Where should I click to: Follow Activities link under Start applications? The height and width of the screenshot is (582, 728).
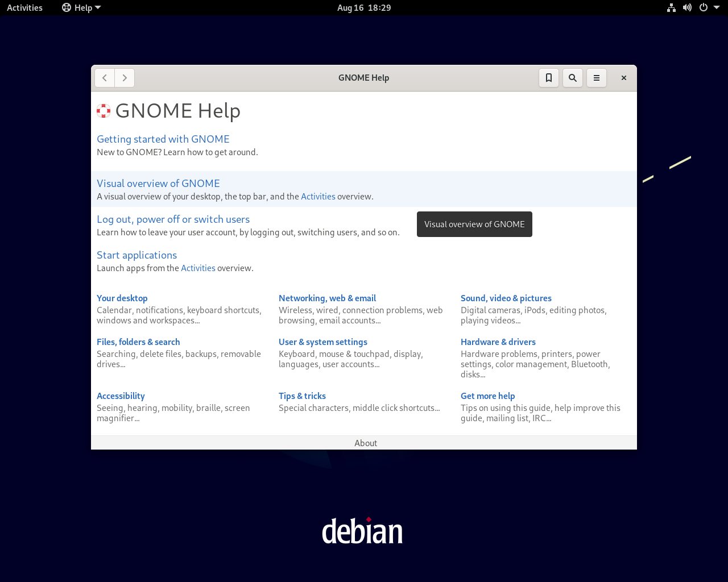pyautogui.click(x=198, y=268)
